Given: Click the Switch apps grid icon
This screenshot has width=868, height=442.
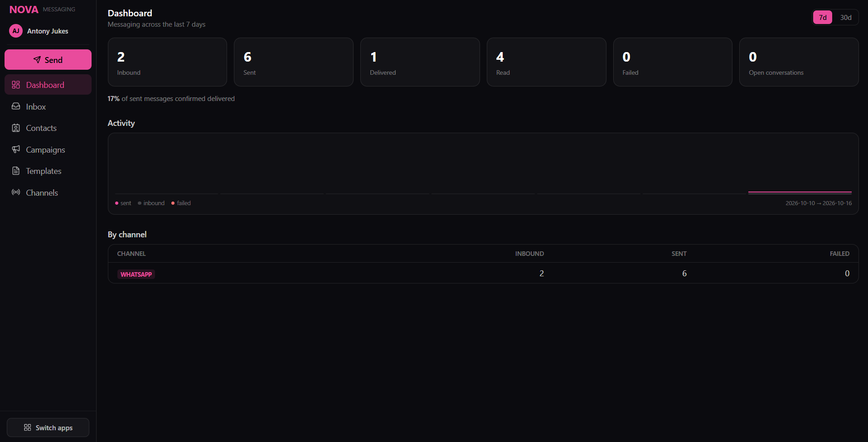Looking at the screenshot, I should click(x=28, y=428).
